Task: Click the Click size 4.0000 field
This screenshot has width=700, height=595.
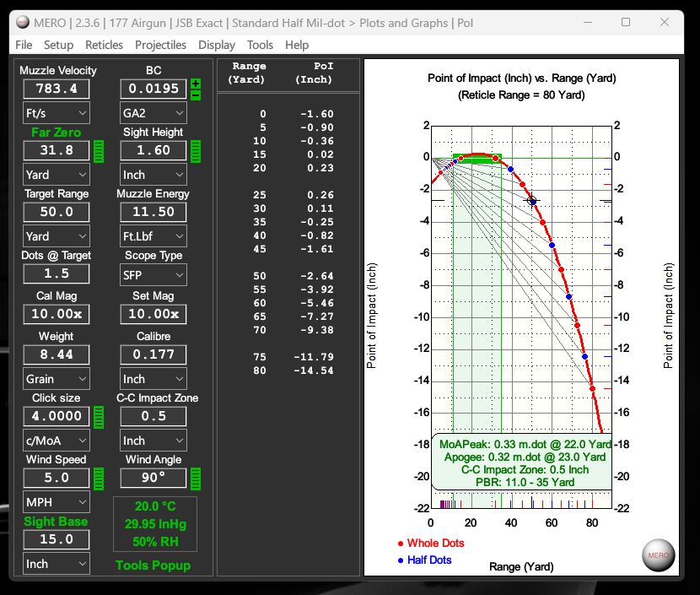Action: tap(57, 416)
